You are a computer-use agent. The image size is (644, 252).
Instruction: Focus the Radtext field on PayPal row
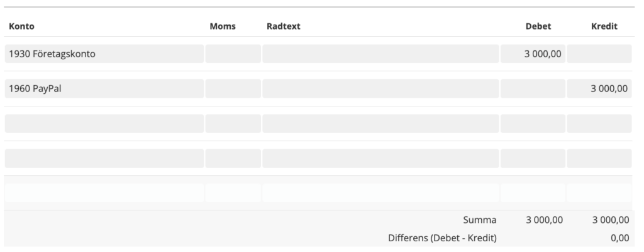380,89
